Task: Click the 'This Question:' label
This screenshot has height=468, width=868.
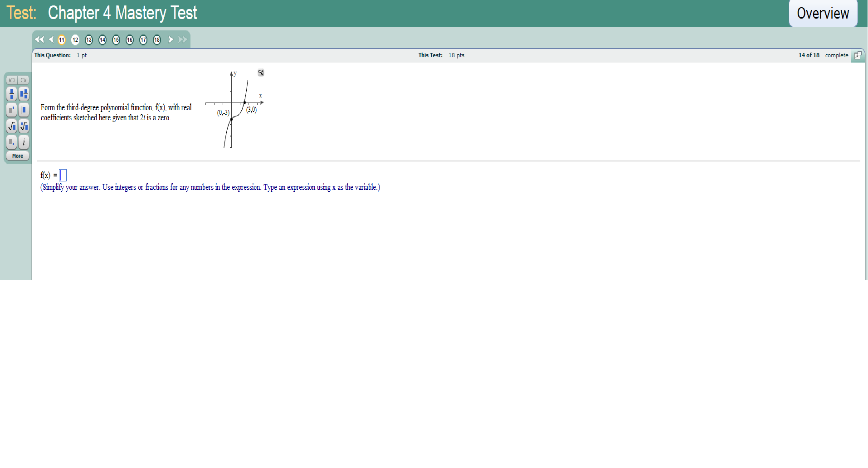Action: pos(53,55)
